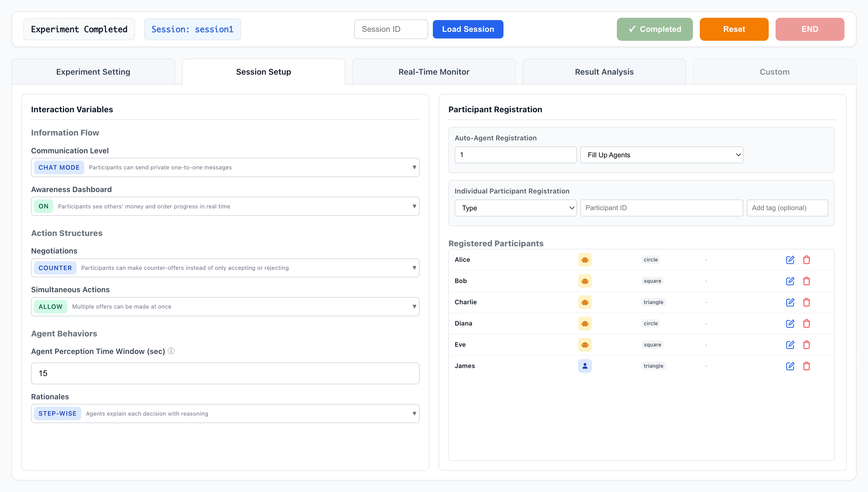
Task: Delete participant Bob with trash icon
Action: 806,281
